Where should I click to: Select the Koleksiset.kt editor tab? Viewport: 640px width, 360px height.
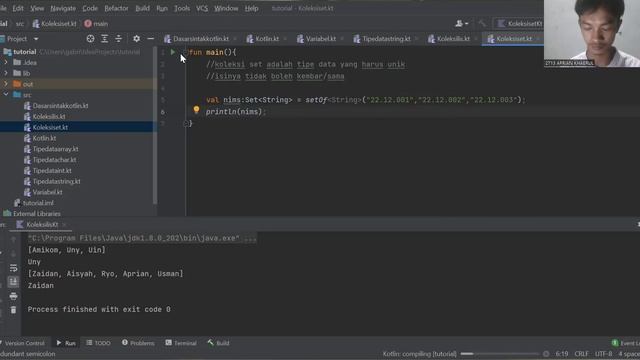(513, 39)
